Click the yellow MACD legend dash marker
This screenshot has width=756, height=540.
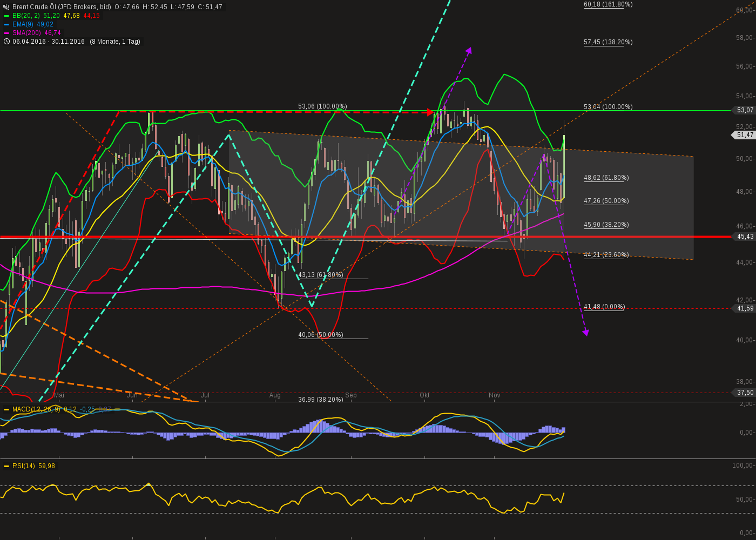5,410
